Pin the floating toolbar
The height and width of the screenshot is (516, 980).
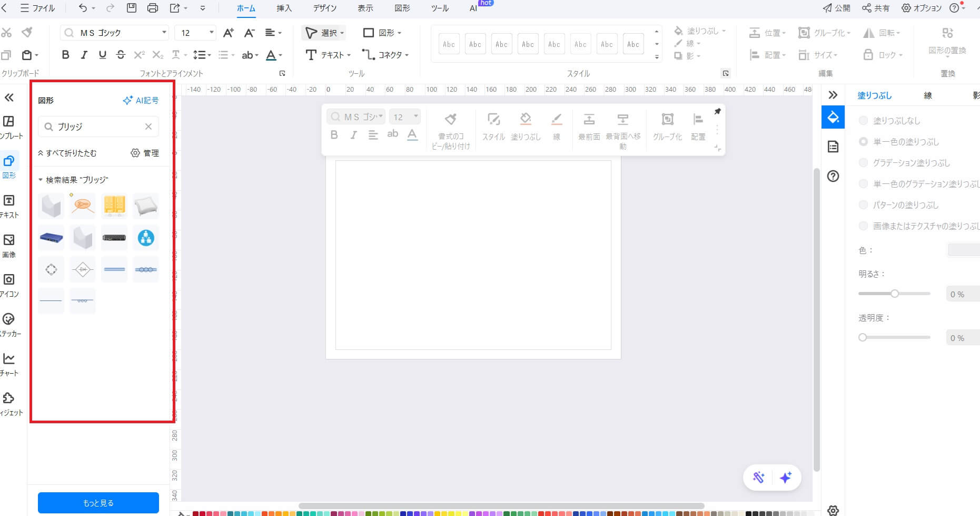[717, 111]
